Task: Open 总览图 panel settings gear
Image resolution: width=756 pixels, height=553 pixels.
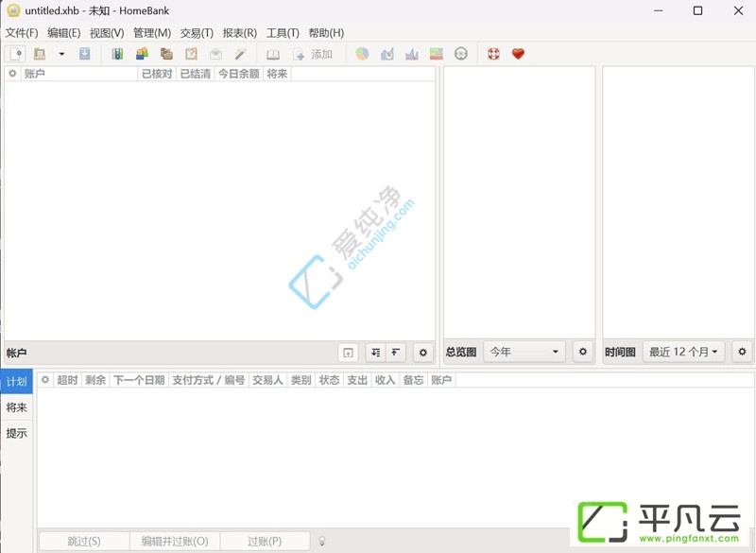Action: click(583, 352)
